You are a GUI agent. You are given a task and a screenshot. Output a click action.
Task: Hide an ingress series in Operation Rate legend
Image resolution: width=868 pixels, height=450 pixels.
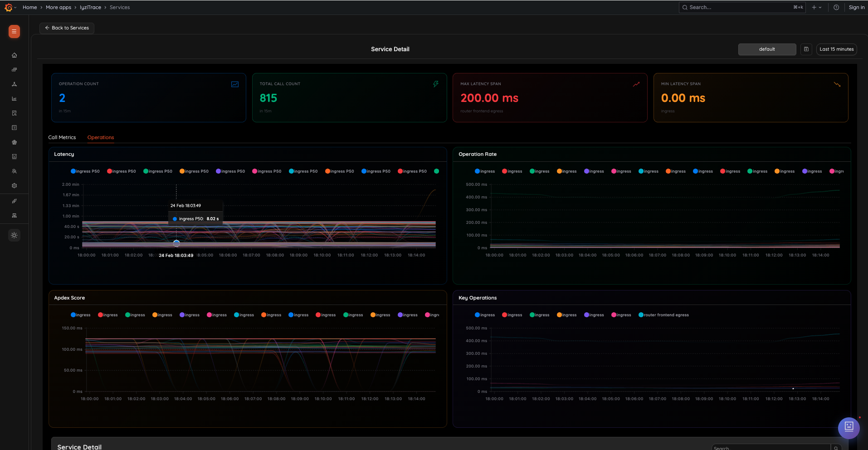pos(484,171)
